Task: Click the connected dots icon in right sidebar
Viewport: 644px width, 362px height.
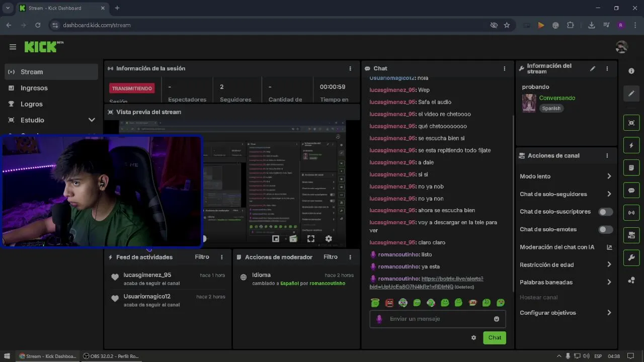Action: [x=631, y=280]
